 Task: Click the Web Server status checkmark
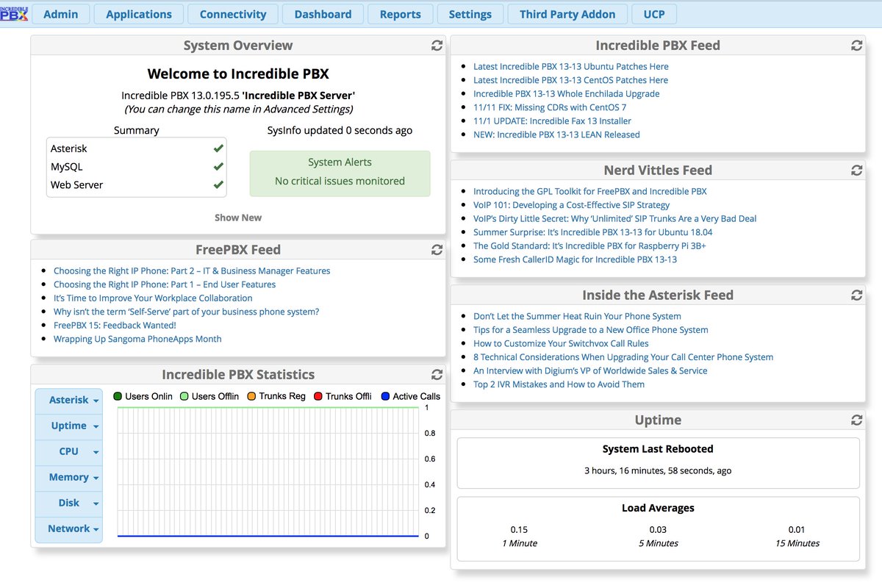coord(218,185)
